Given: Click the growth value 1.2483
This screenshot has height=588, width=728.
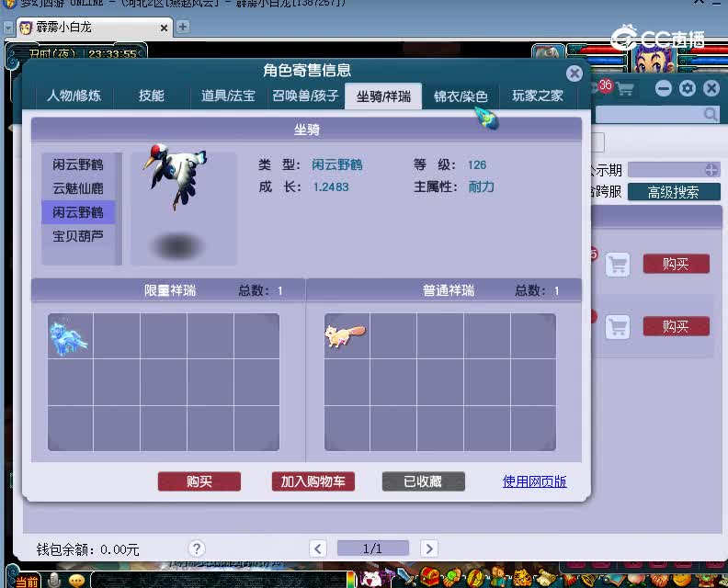Looking at the screenshot, I should tap(331, 187).
